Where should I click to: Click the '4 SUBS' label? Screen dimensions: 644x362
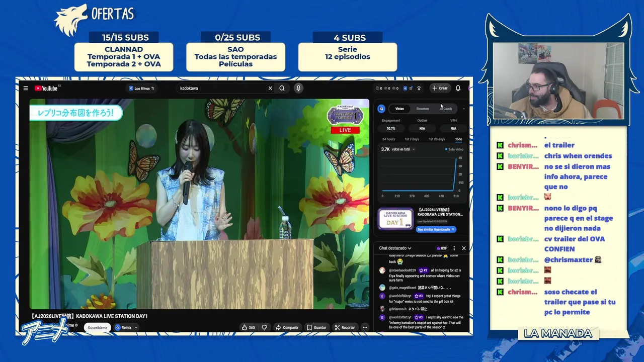(x=350, y=38)
